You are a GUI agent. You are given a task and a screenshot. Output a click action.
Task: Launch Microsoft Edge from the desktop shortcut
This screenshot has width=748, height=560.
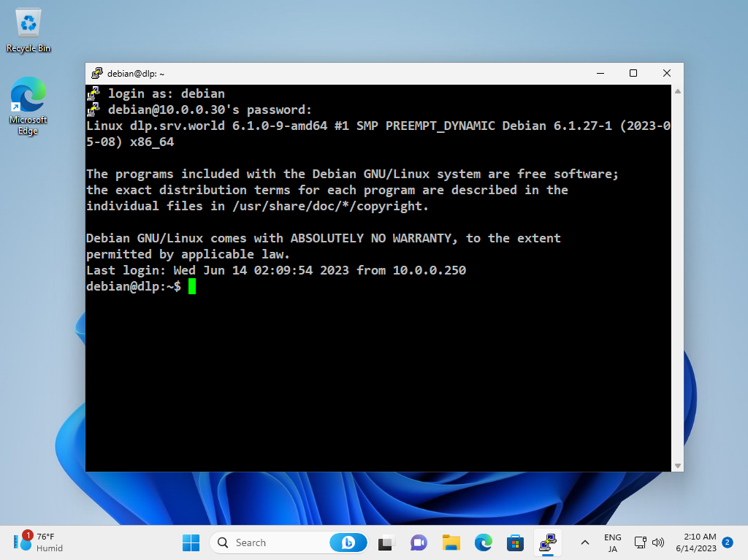pyautogui.click(x=28, y=106)
